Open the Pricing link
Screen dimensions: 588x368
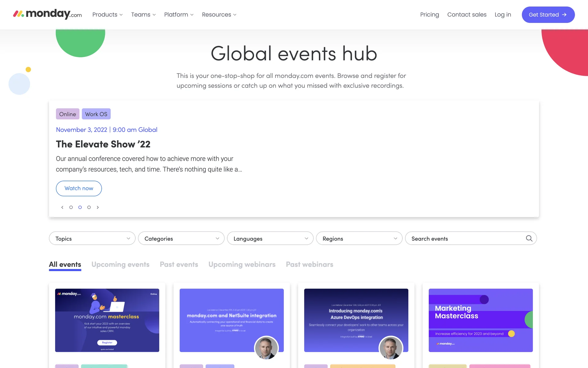click(x=429, y=15)
